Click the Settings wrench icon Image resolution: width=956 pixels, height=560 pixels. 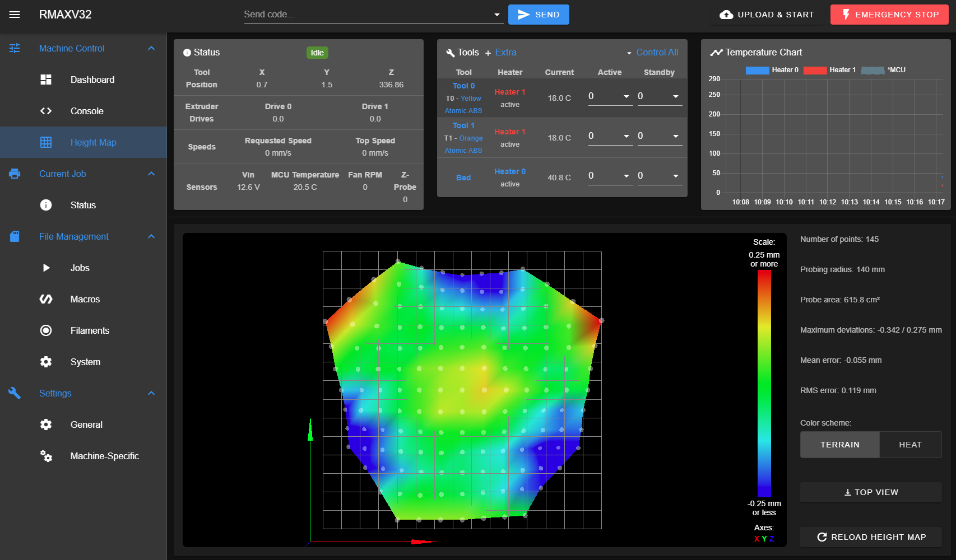point(15,393)
